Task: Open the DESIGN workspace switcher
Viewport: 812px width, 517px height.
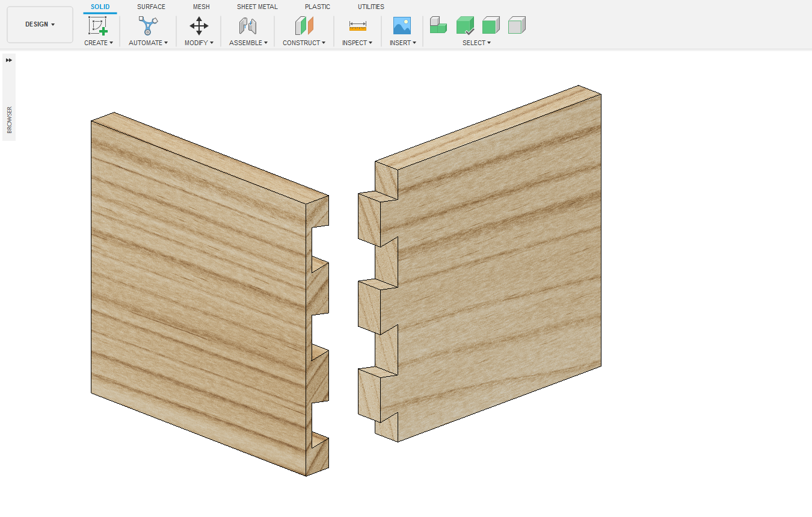Action: [40, 24]
